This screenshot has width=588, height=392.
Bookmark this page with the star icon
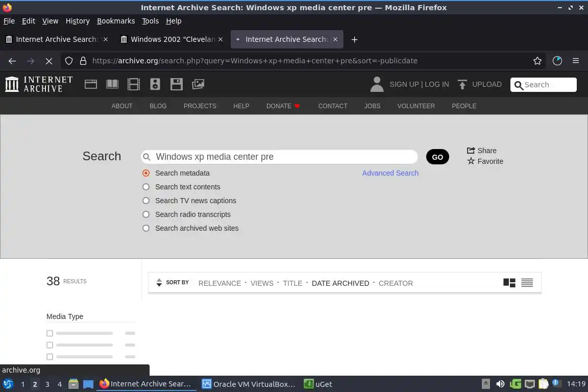[x=537, y=61]
